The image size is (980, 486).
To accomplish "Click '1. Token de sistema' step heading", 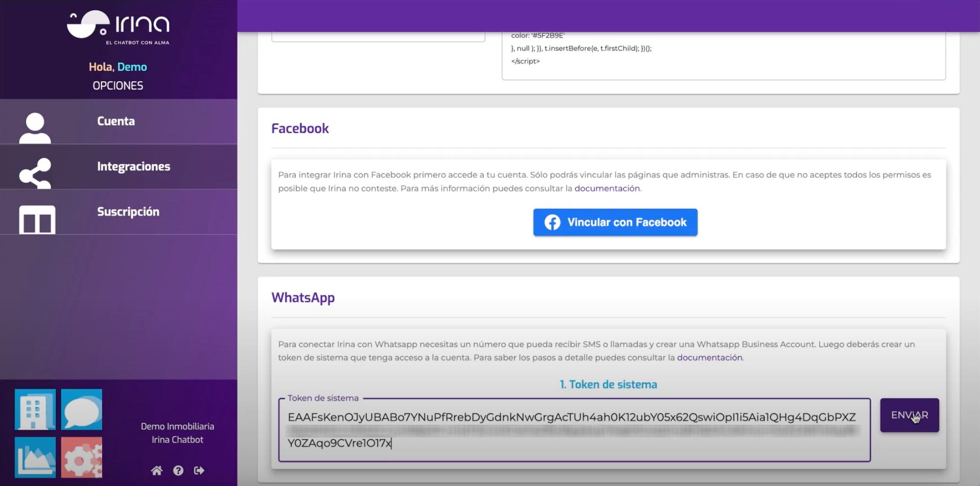I will (x=609, y=384).
